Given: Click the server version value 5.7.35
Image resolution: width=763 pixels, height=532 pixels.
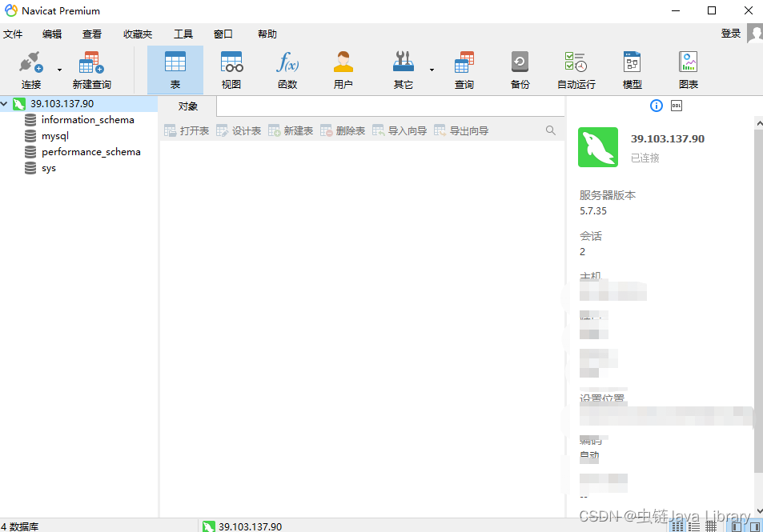Looking at the screenshot, I should pyautogui.click(x=593, y=211).
